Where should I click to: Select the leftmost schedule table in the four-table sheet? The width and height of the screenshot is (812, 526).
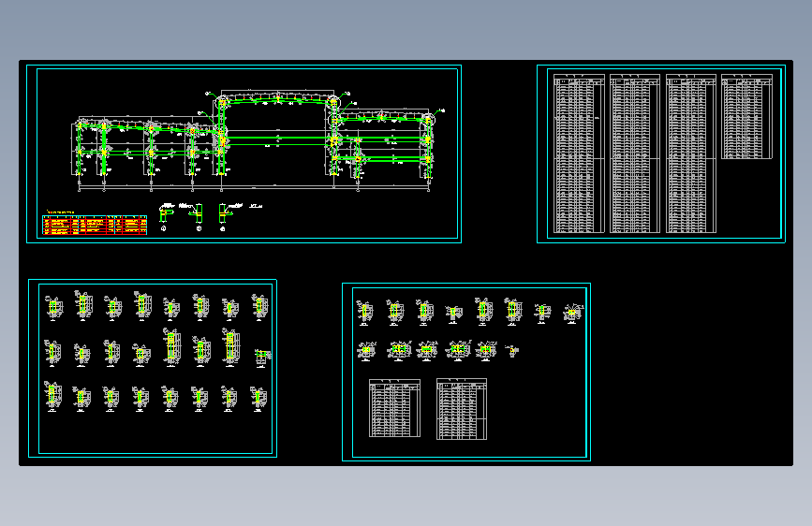click(x=579, y=153)
